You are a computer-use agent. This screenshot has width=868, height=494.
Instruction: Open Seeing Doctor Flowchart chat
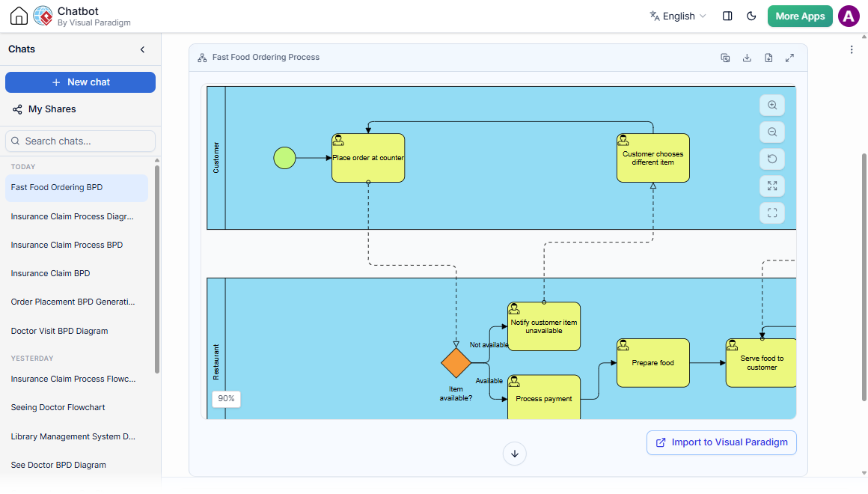tap(76, 408)
